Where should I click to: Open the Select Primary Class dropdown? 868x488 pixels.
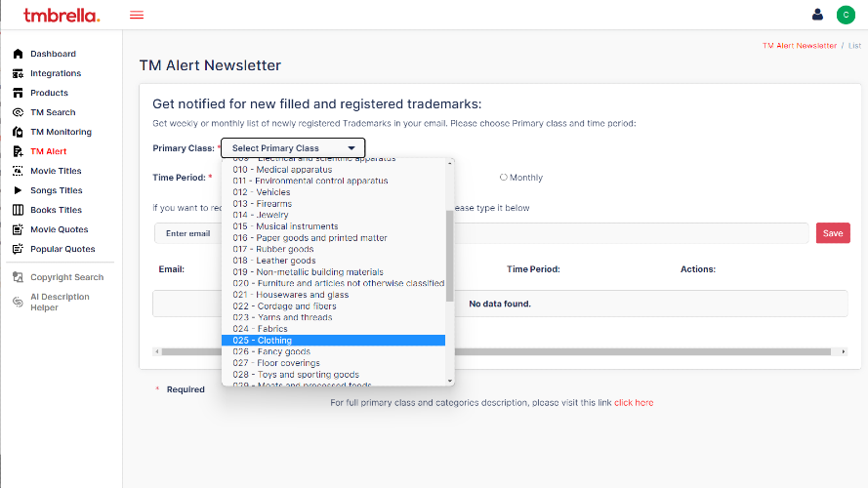293,148
